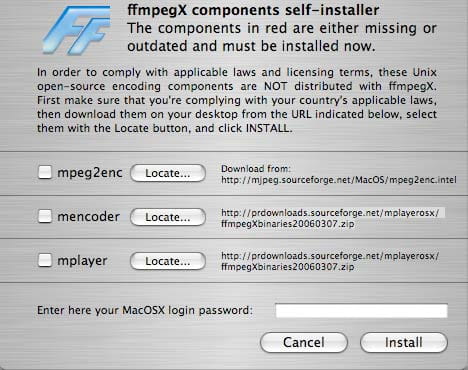This screenshot has width=468, height=370.
Task: Click the mplayer ffmpegXbinaries zip URL
Action: pyautogui.click(x=330, y=261)
